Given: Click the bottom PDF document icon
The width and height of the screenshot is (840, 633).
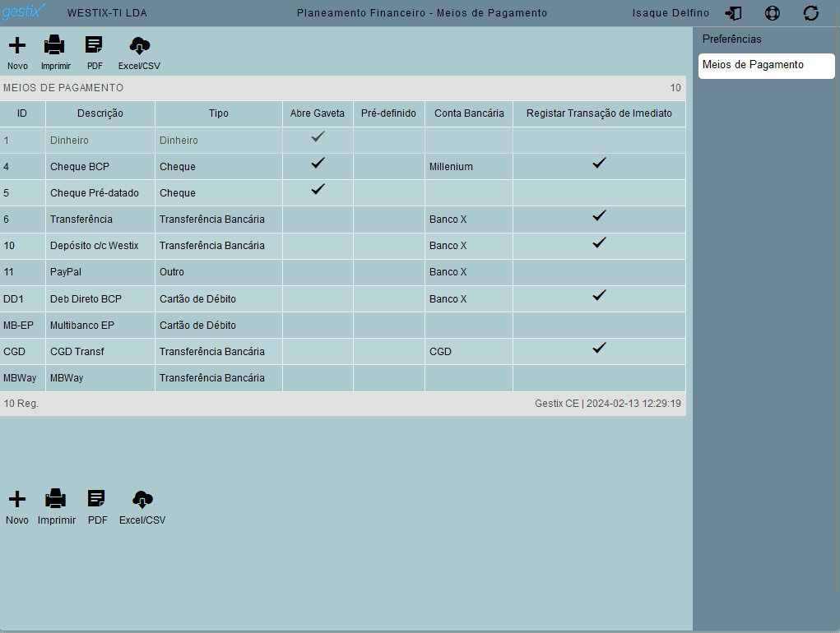Looking at the screenshot, I should [96, 498].
